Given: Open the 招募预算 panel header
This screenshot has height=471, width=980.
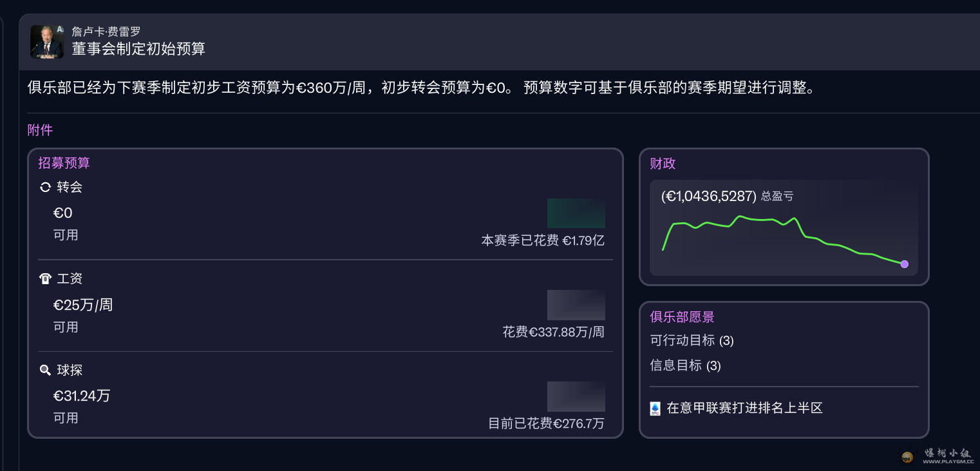Looking at the screenshot, I should tap(63, 163).
